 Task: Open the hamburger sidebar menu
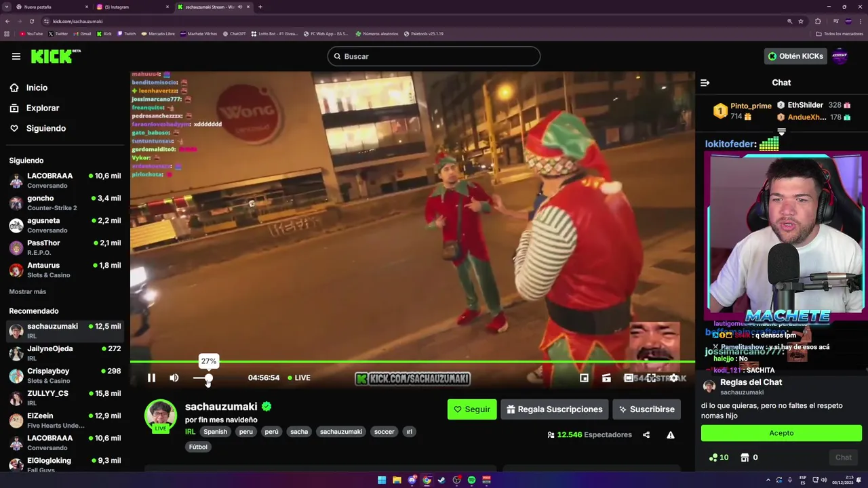[x=16, y=56]
